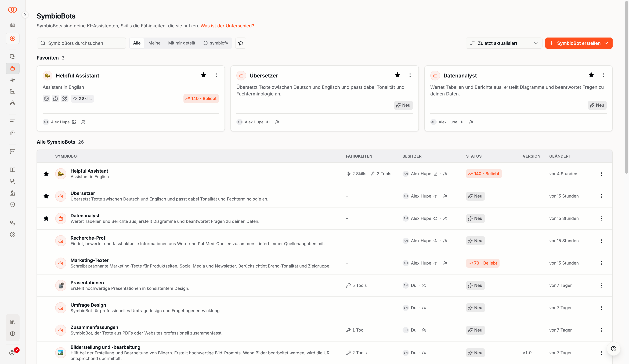629x364 pixels.
Task: Click the SymbioBots durchsuchen search field
Action: 81,43
